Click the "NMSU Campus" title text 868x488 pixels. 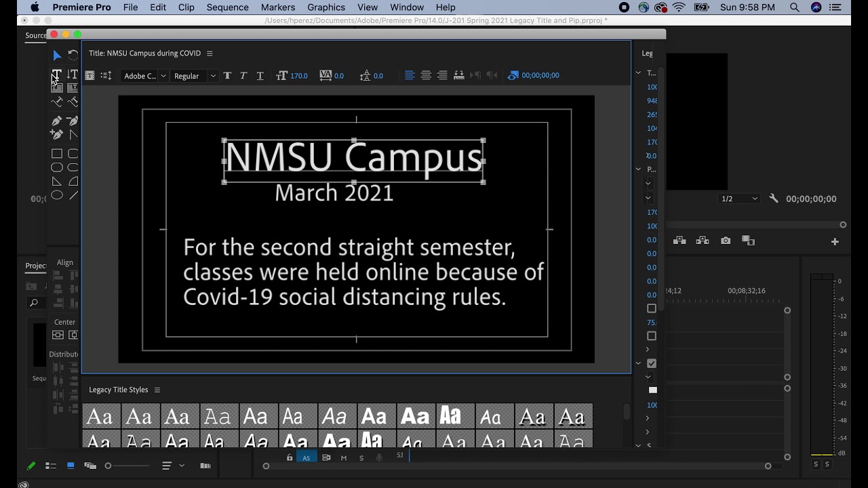(x=354, y=159)
